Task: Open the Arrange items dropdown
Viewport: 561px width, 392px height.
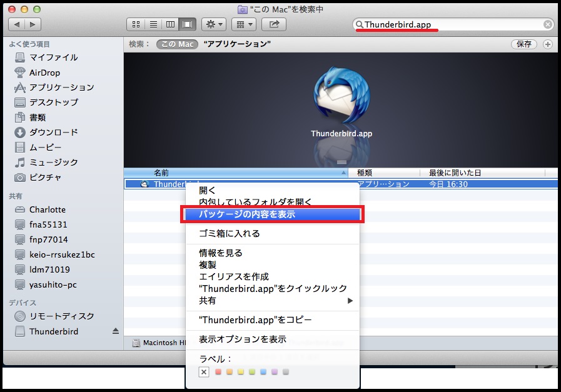Action: point(243,24)
